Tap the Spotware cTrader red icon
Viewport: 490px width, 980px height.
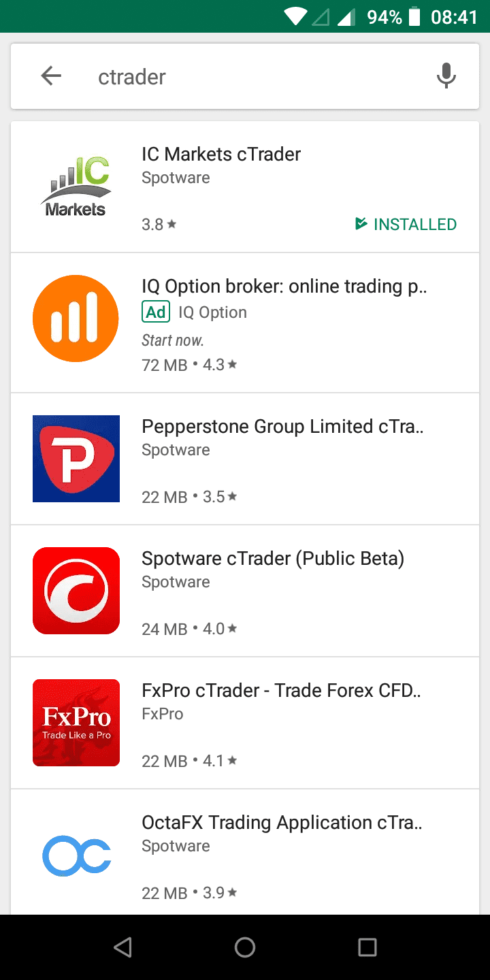[x=76, y=591]
